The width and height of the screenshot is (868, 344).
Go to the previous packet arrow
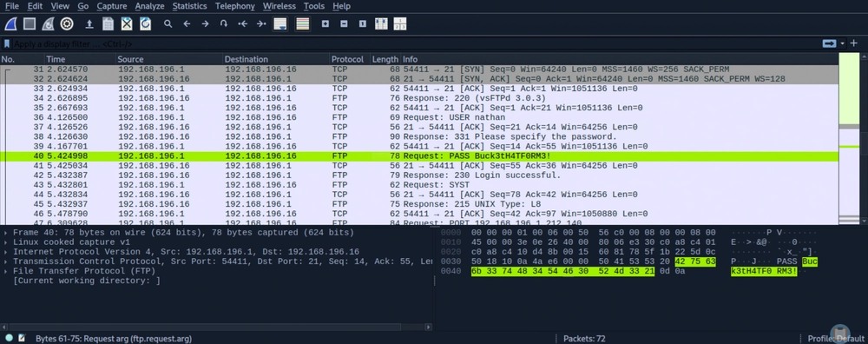point(187,23)
